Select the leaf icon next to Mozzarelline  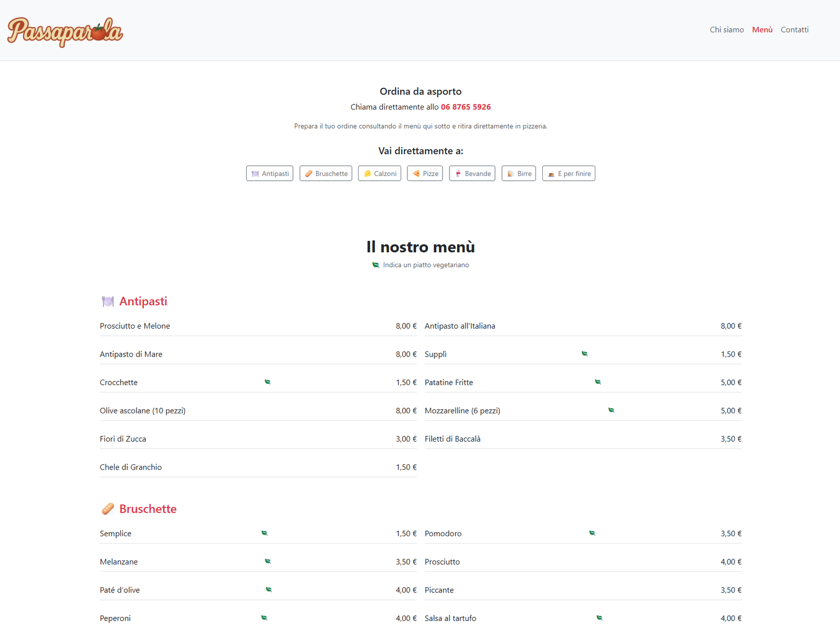click(x=611, y=410)
